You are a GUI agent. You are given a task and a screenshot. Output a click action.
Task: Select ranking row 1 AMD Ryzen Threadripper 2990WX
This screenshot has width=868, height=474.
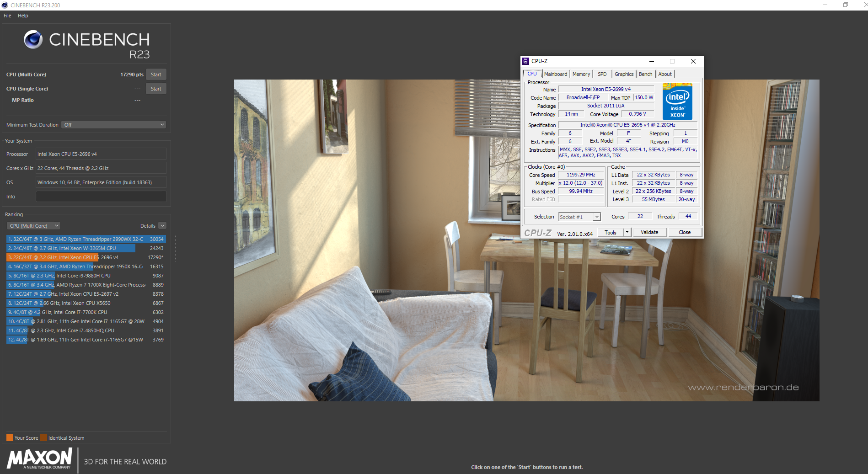[x=86, y=239]
